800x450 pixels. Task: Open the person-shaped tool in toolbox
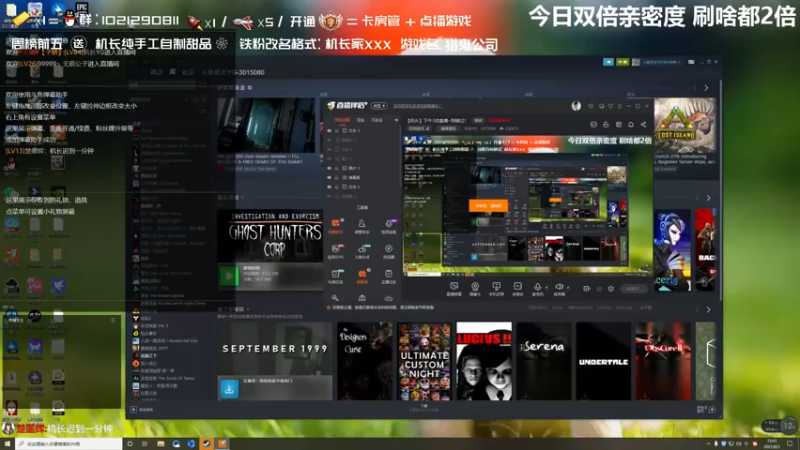tap(362, 225)
